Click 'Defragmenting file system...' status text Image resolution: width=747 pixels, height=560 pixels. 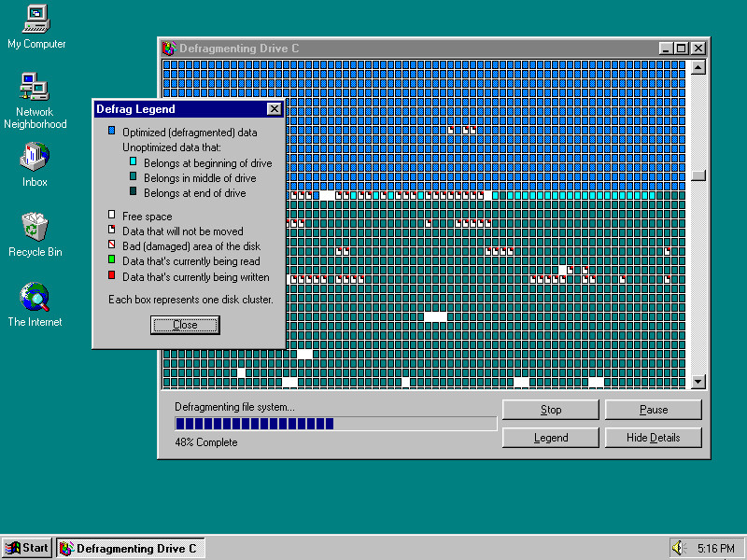[234, 407]
